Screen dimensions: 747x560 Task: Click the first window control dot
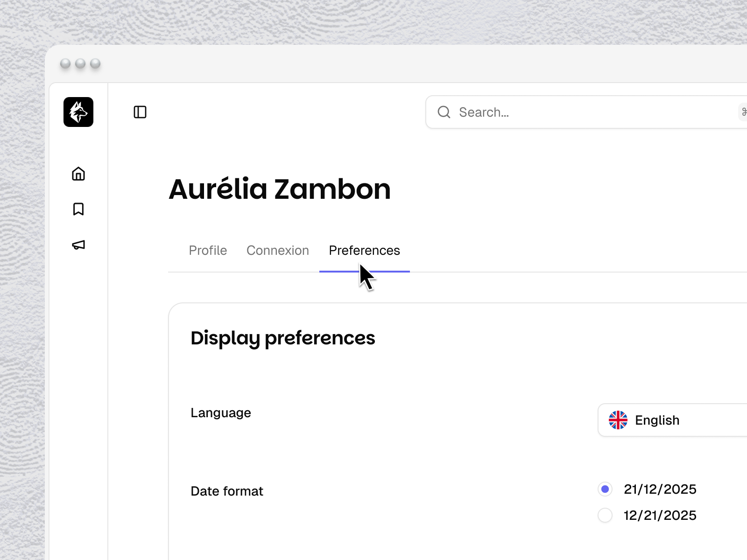65,63
